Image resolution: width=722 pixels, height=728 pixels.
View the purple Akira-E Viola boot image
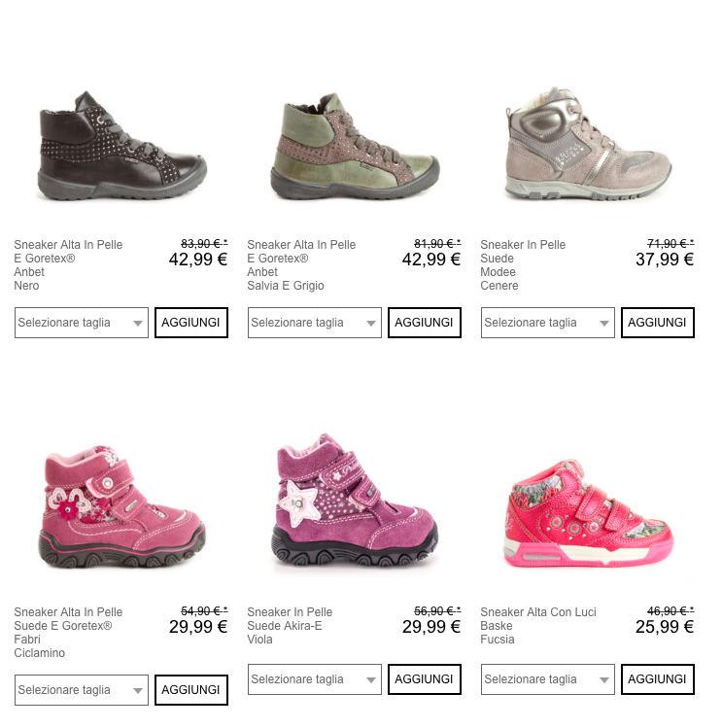click(x=355, y=500)
